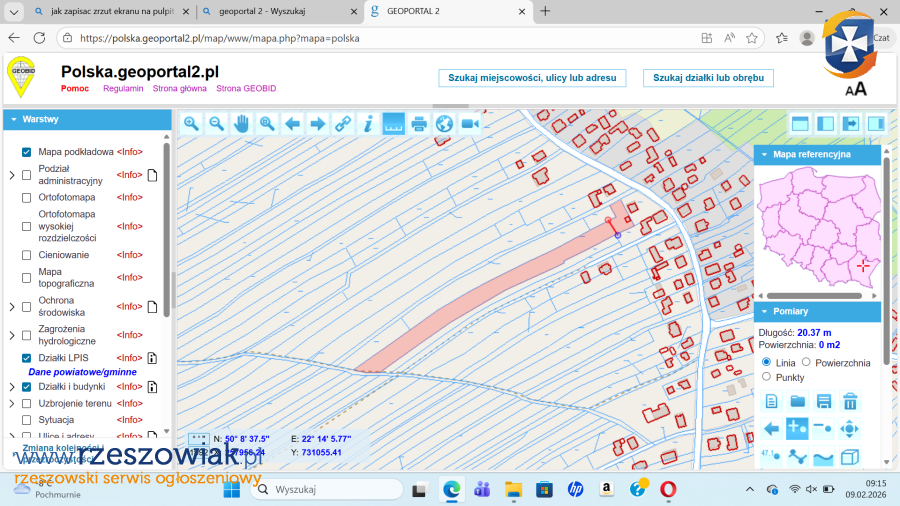Click Szukaj działki lub obrębu button

[x=708, y=78]
